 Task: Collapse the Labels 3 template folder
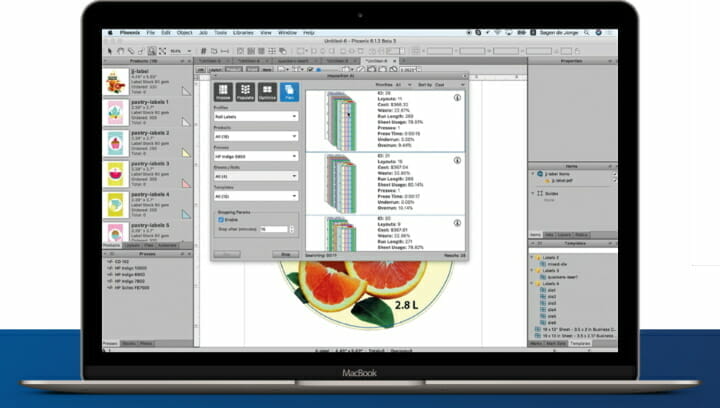pos(533,271)
